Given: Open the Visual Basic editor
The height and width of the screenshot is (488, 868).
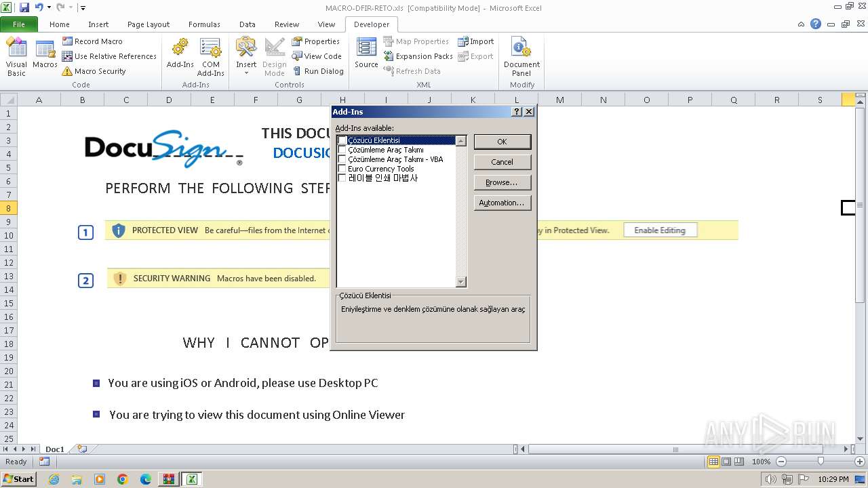Looking at the screenshot, I should pos(16,57).
